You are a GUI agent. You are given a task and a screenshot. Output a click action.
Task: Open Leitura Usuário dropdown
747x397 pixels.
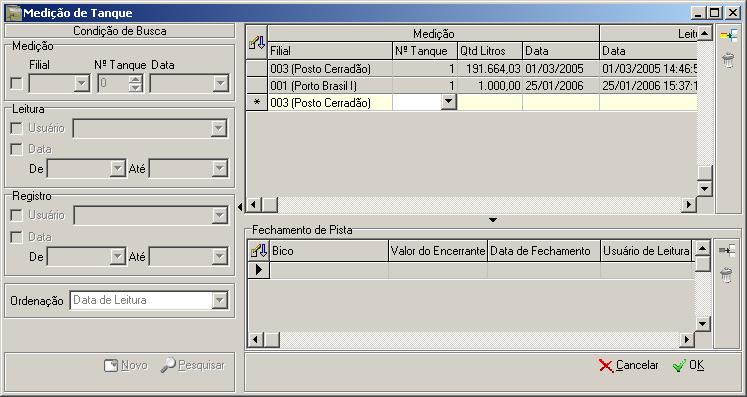pos(219,128)
